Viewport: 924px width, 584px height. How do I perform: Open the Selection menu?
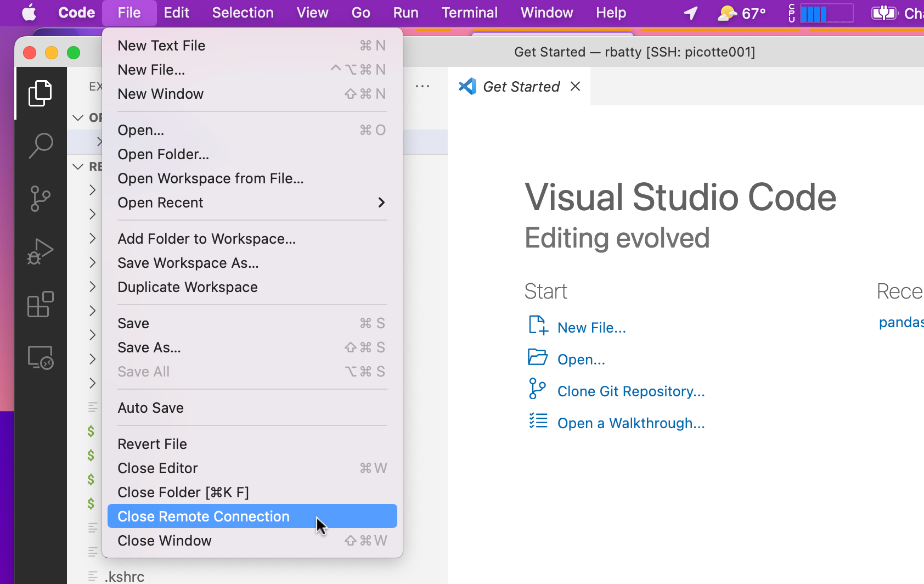(243, 13)
